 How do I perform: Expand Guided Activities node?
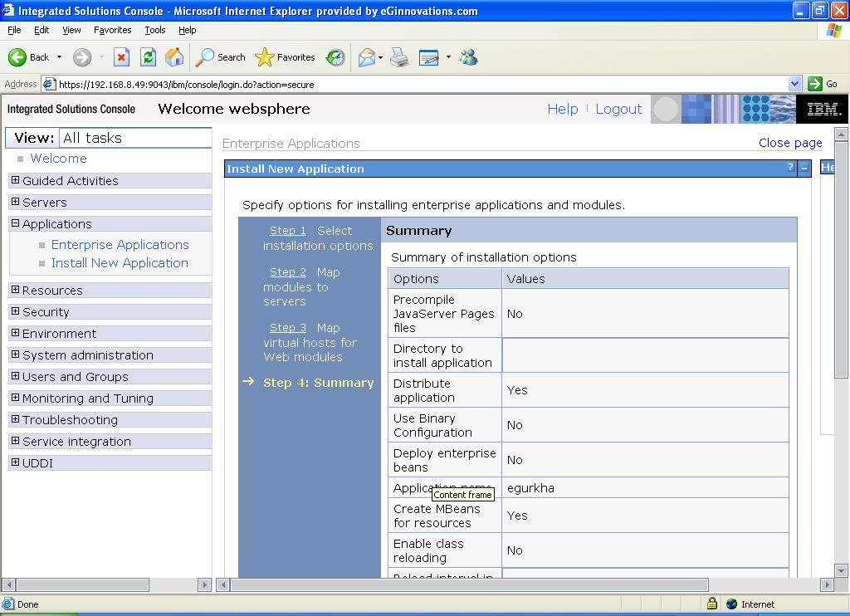pos(15,180)
